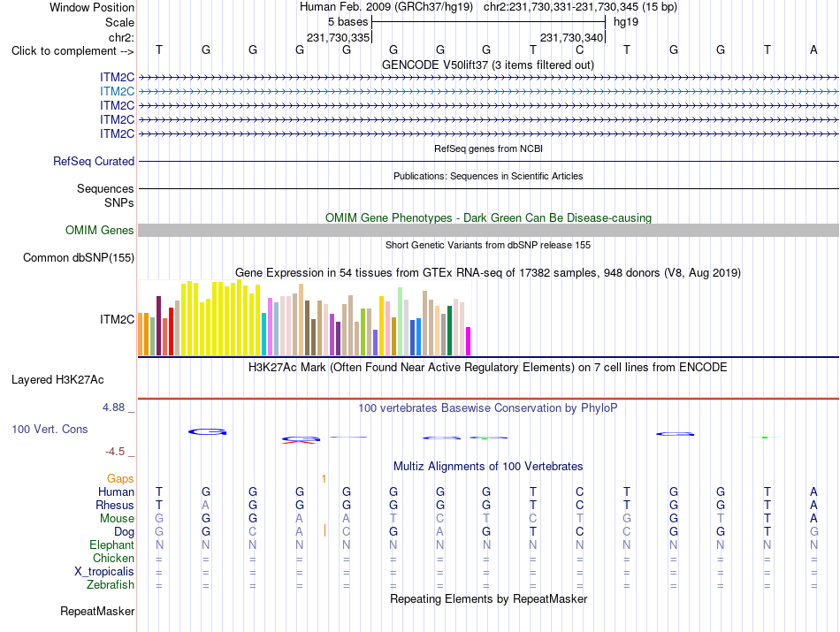Open the 100 Vert. Cons track label
Screen dimensions: 840x632
point(50,429)
